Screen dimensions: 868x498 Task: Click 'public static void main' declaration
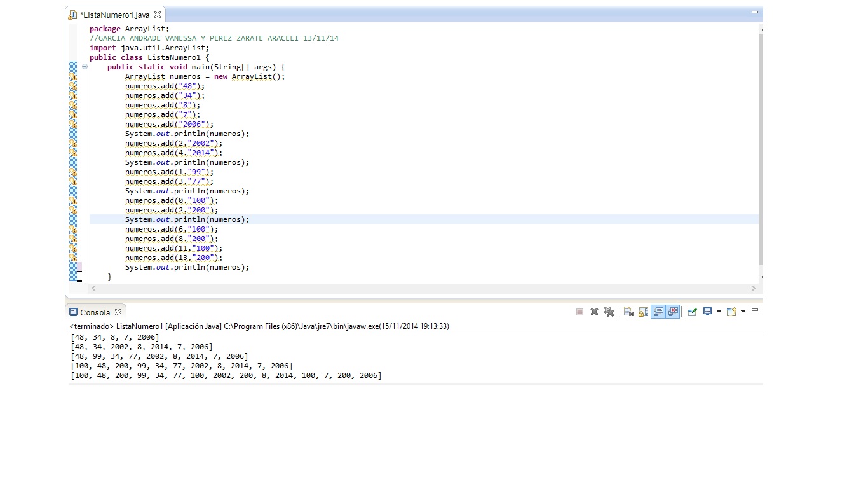click(196, 67)
